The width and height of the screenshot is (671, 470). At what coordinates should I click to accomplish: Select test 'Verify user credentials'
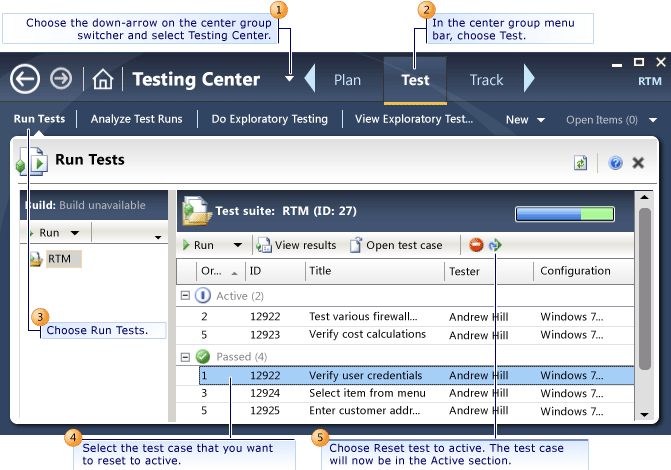(x=416, y=375)
